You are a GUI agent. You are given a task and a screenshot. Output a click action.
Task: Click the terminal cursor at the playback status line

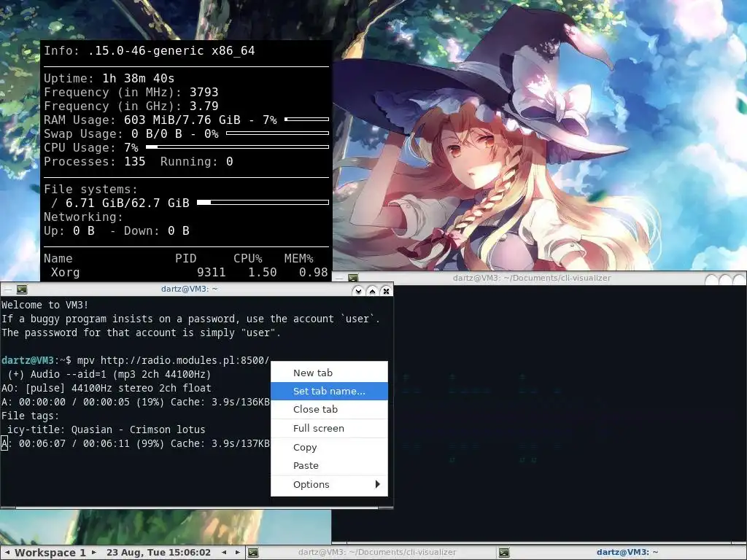4,443
